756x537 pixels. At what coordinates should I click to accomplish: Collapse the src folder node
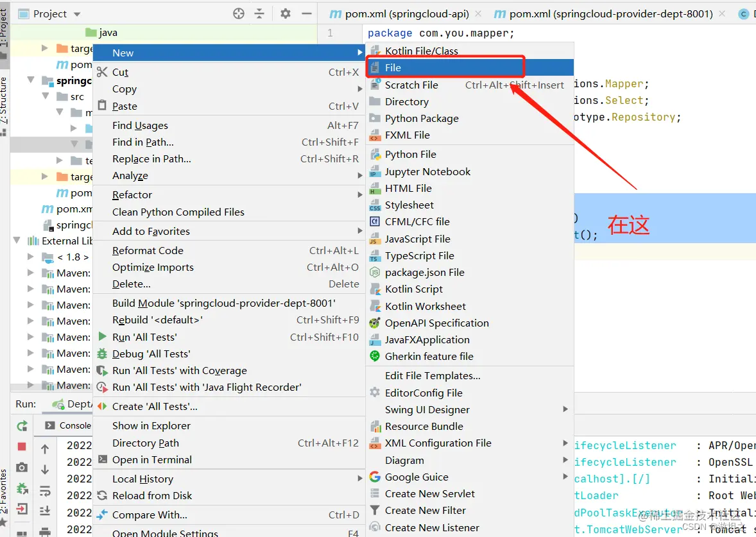[x=46, y=96]
